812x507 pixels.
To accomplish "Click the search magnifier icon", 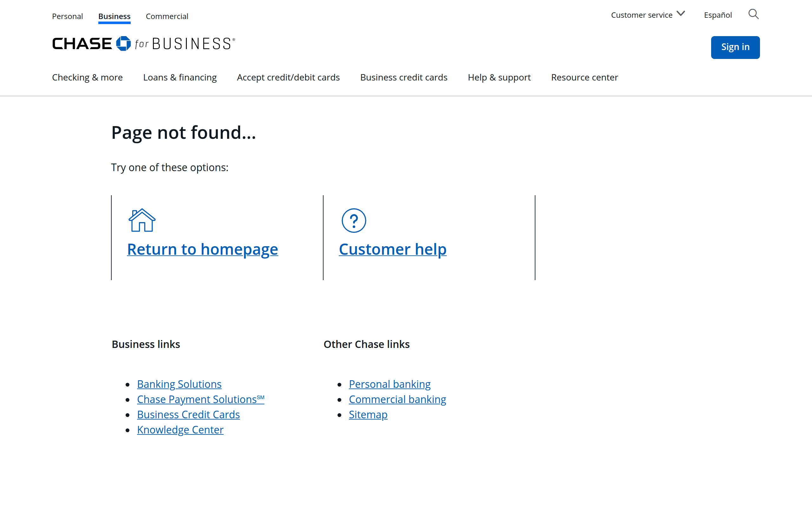I will pyautogui.click(x=753, y=15).
